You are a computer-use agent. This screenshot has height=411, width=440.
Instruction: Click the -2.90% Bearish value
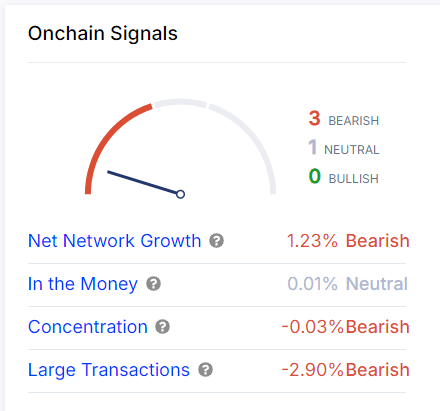(x=346, y=370)
